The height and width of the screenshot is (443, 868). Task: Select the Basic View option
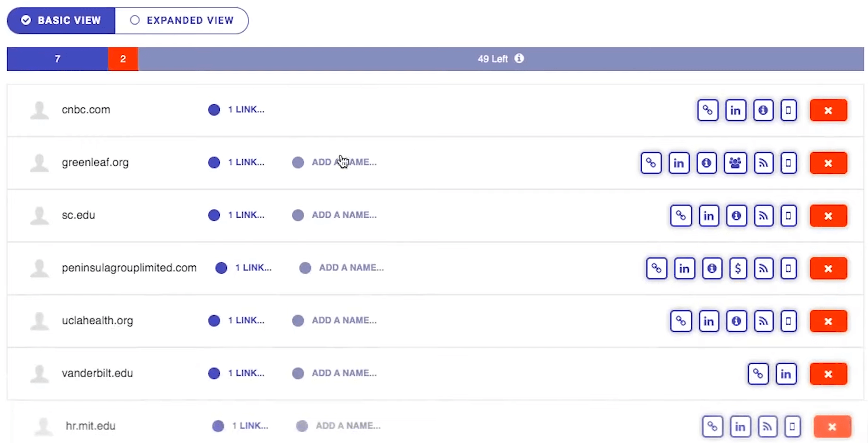point(61,20)
